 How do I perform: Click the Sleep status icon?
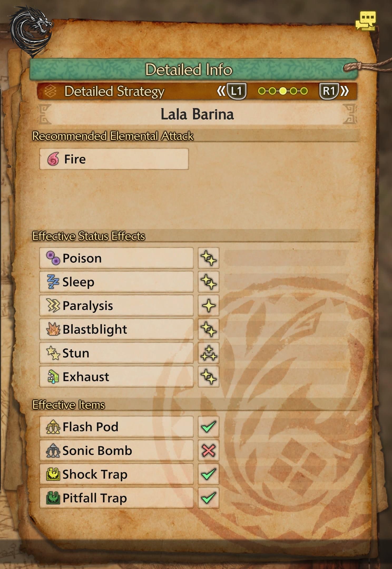pyautogui.click(x=53, y=282)
